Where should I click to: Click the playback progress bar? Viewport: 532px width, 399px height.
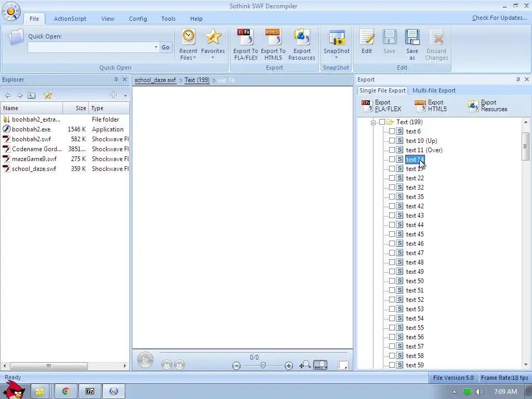[253, 353]
